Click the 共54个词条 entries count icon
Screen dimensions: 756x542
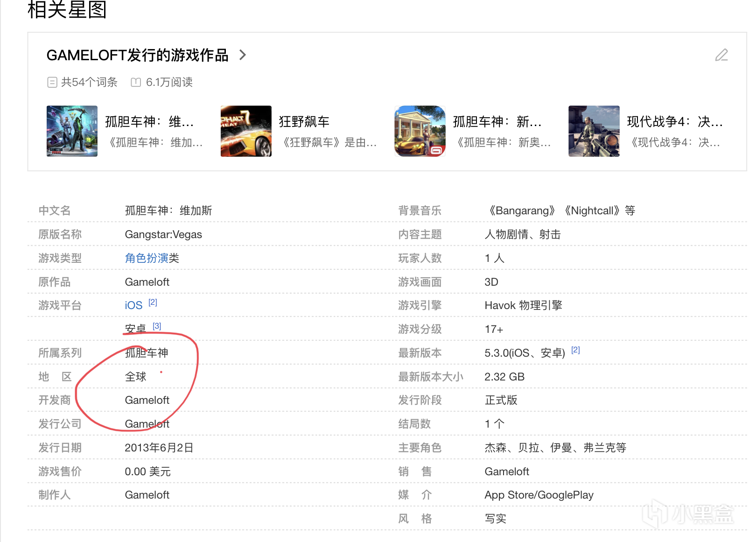pos(52,83)
